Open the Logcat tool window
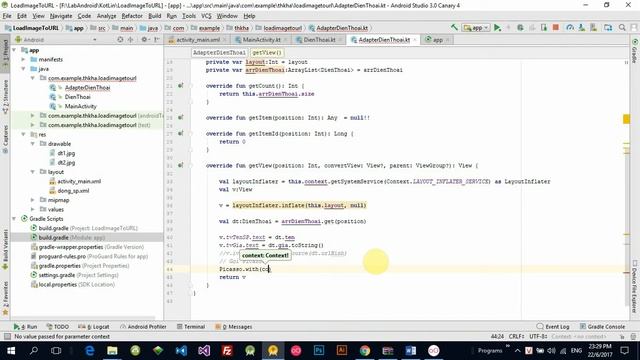 [94, 327]
